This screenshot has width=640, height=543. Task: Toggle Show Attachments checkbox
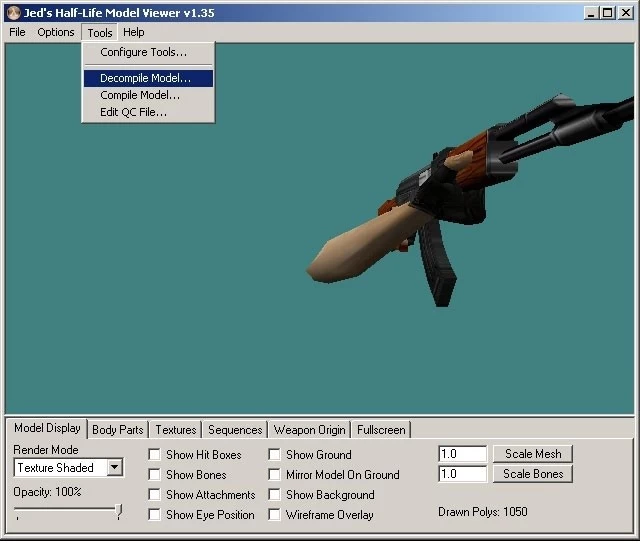tap(154, 494)
